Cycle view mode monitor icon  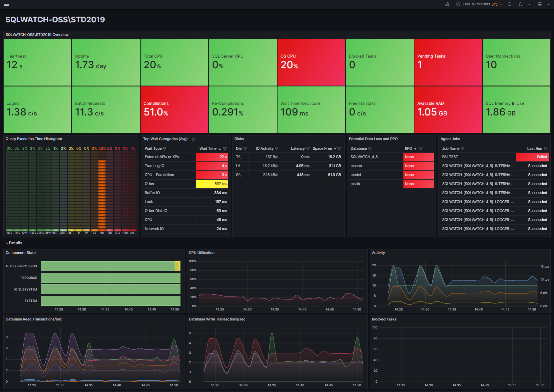coord(540,4)
